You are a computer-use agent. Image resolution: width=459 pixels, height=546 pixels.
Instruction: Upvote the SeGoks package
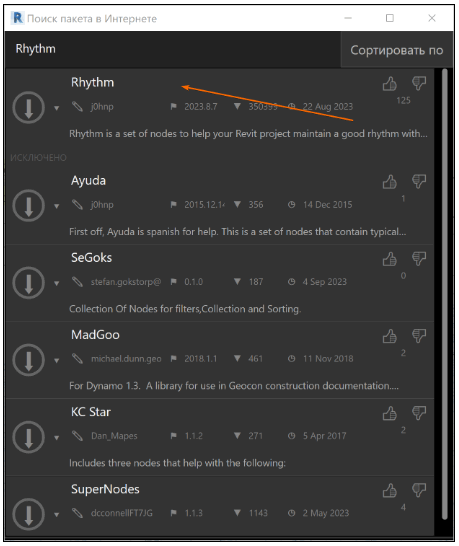390,259
